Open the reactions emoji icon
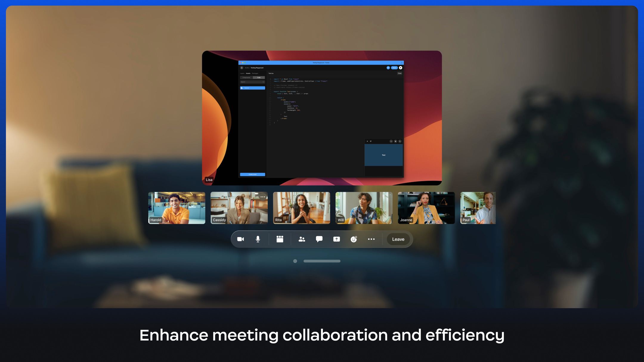This screenshot has height=362, width=644. click(354, 239)
